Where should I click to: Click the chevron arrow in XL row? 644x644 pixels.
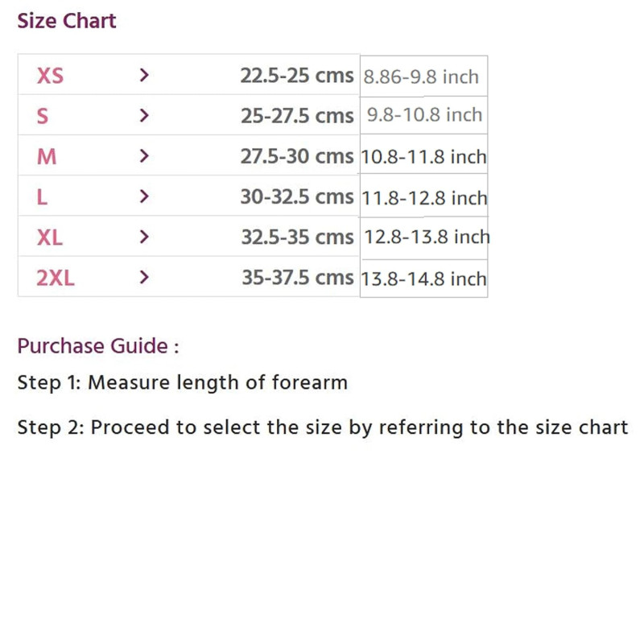tap(144, 237)
